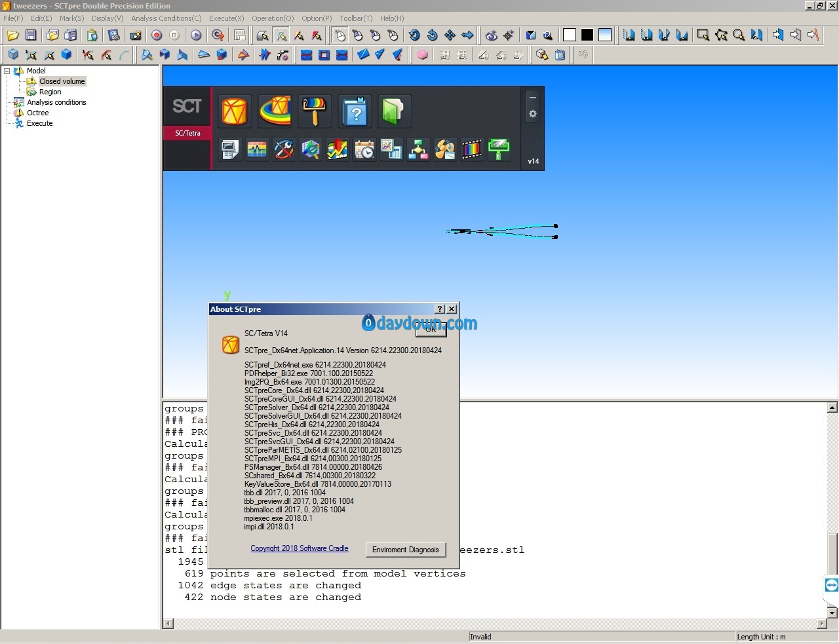Click the rectangle selection tool icon
The image size is (839, 644).
tap(703, 35)
